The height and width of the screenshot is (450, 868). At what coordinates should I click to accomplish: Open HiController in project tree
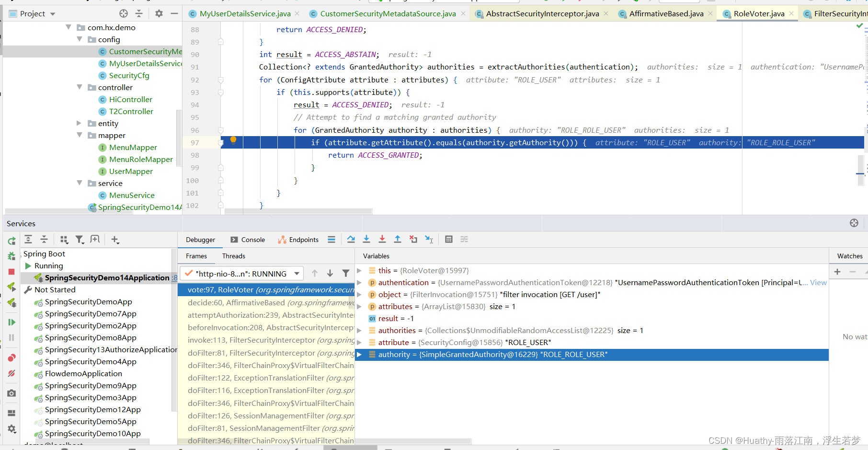click(x=130, y=99)
